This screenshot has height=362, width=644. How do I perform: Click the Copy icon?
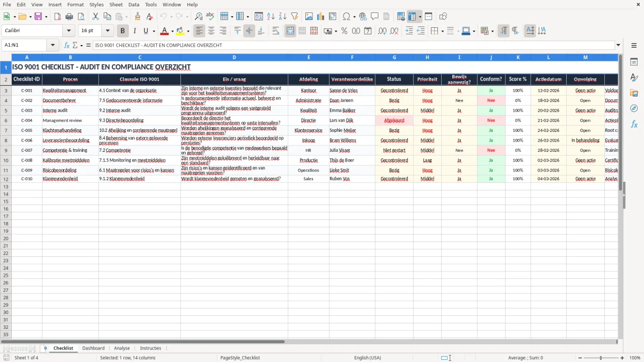tap(107, 17)
